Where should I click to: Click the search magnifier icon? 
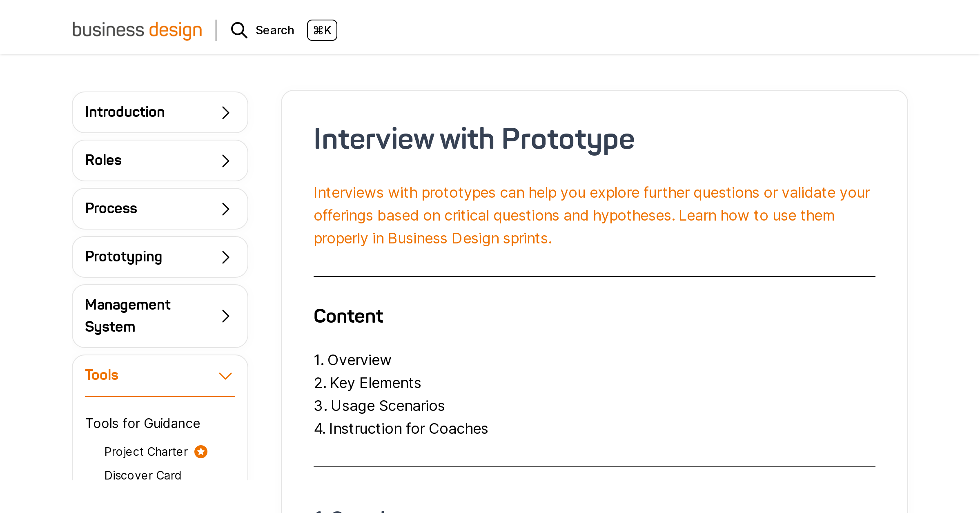click(x=239, y=30)
